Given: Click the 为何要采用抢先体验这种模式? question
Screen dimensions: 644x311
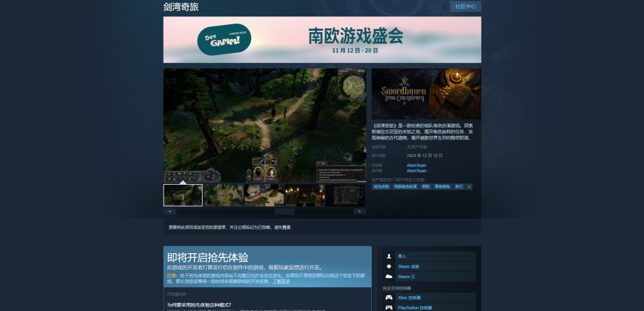Looking at the screenshot, I should point(199,305).
